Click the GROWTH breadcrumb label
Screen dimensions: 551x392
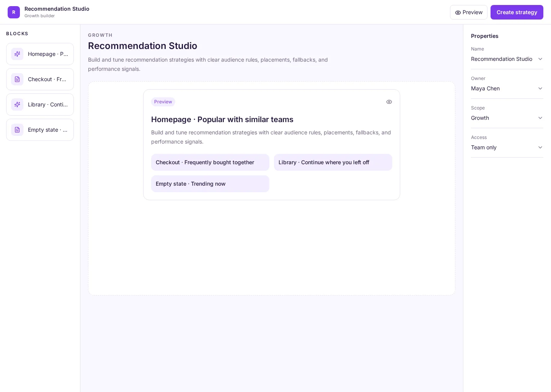100,35
